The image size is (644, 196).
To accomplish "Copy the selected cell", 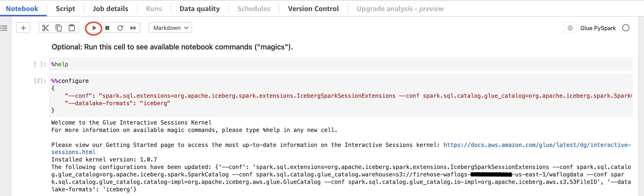I will (x=59, y=28).
